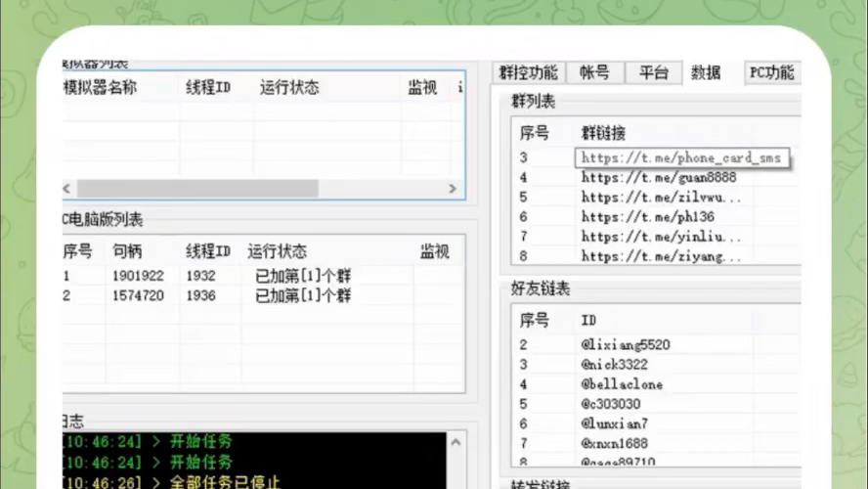Select friend ID @c303030

[x=611, y=404]
